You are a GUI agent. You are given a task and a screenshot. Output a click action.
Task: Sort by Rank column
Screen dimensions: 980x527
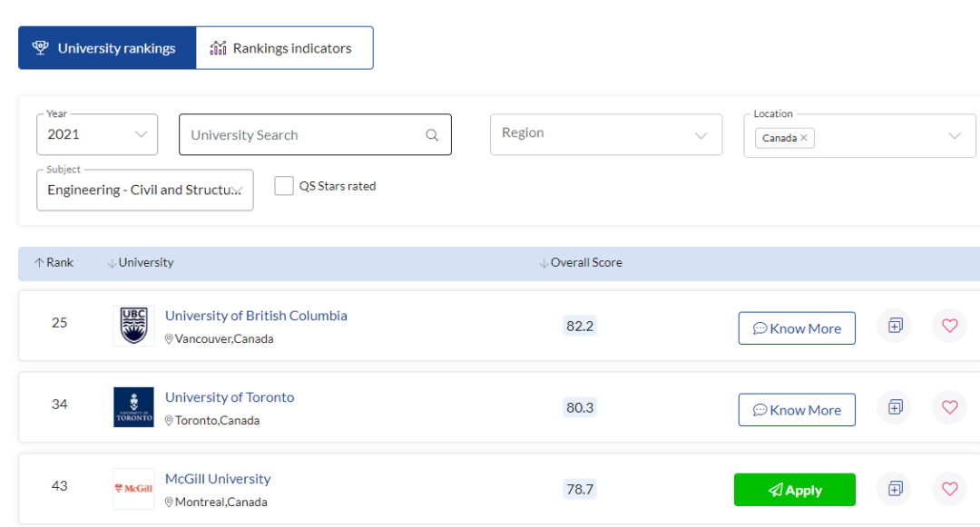[54, 263]
